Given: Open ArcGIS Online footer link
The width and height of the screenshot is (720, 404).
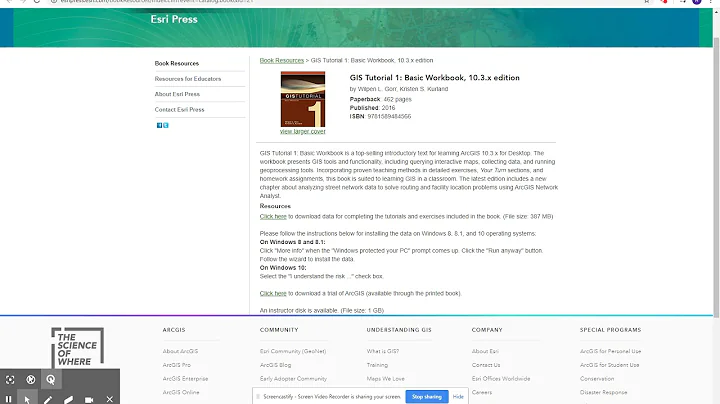Looking at the screenshot, I should pos(181,393).
